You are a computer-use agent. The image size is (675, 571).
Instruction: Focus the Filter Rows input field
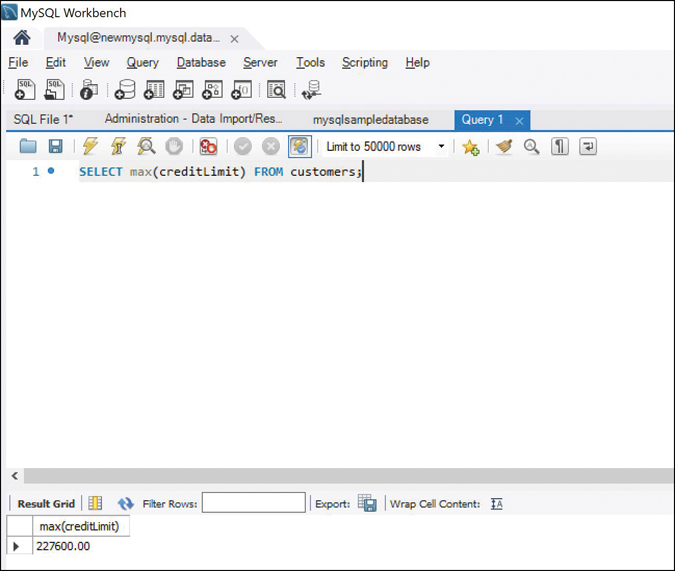tap(254, 503)
